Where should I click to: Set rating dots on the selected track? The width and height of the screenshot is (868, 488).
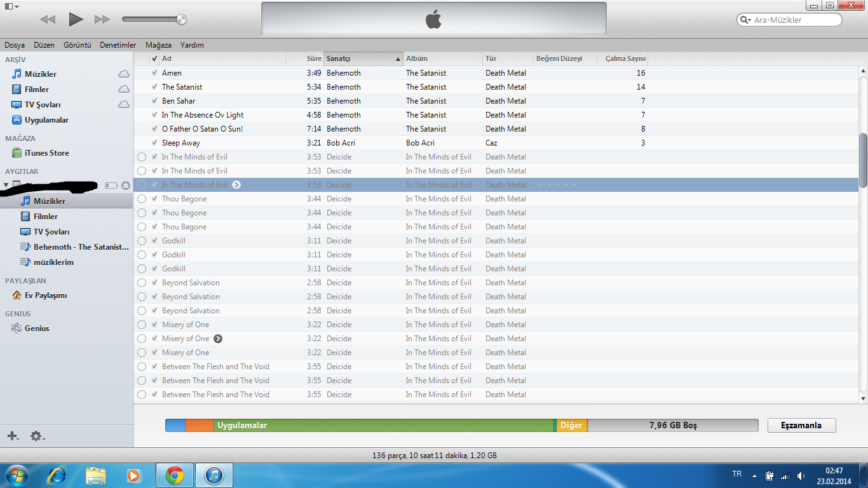pyautogui.click(x=557, y=185)
